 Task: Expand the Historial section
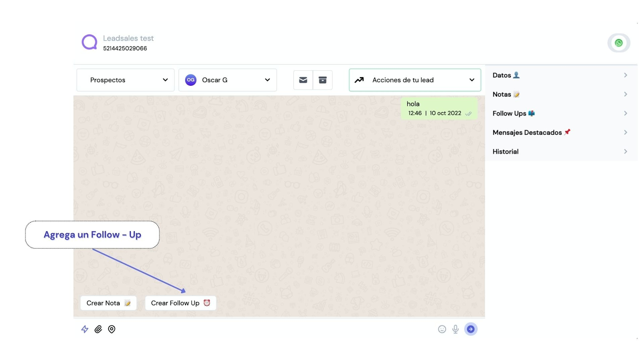(561, 152)
